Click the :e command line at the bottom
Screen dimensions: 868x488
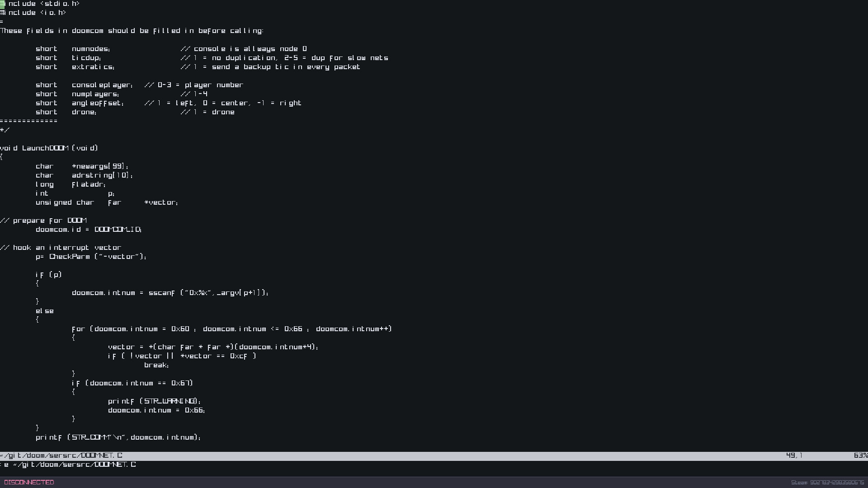(x=68, y=465)
